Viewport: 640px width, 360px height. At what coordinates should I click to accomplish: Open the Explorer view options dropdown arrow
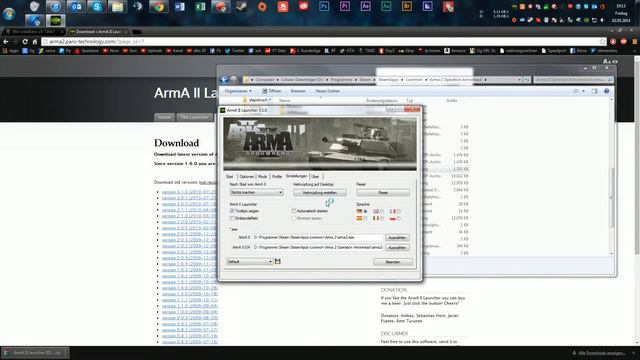coord(583,91)
